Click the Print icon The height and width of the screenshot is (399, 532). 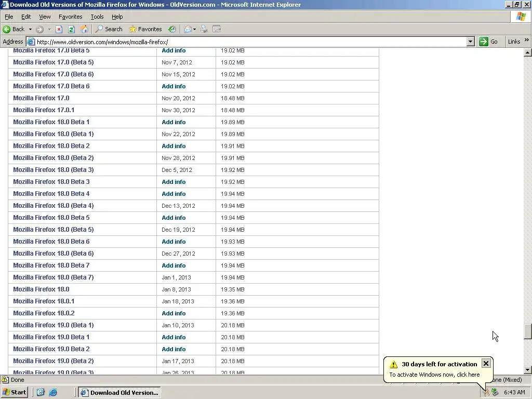pos(204,29)
